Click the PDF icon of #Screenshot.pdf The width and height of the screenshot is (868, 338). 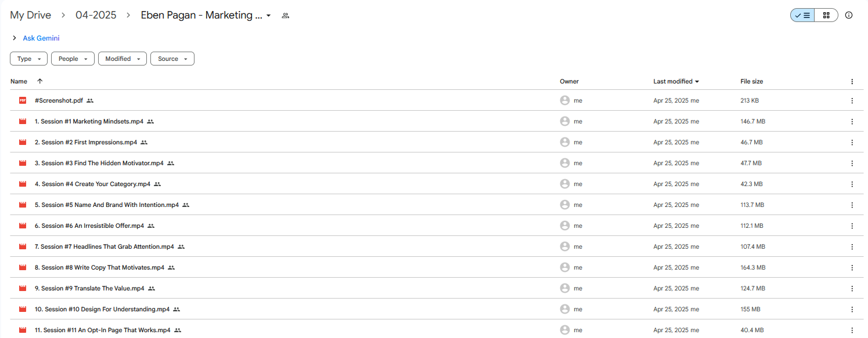tap(23, 100)
